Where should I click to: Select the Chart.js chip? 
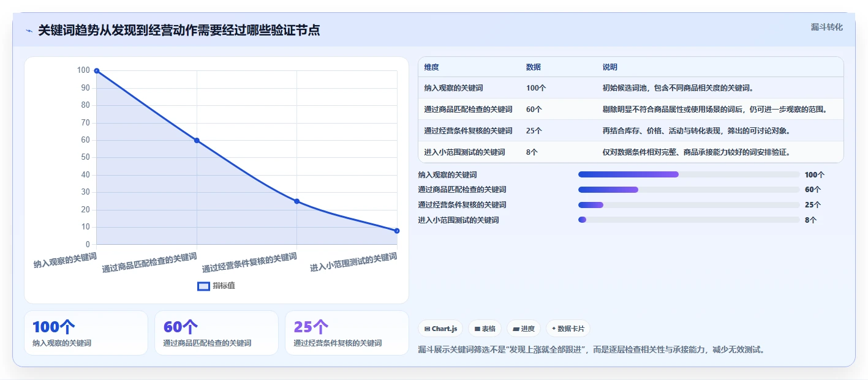tap(440, 329)
